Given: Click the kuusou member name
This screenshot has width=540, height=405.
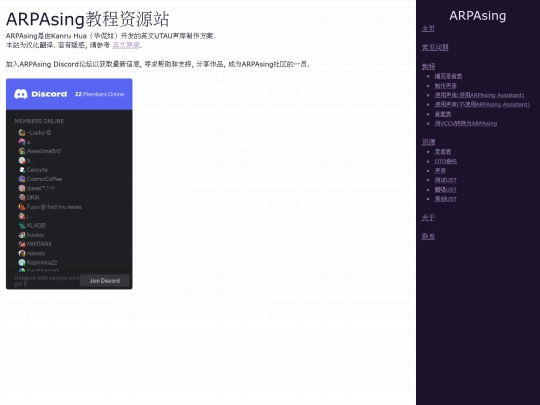Looking at the screenshot, I should (35, 235).
